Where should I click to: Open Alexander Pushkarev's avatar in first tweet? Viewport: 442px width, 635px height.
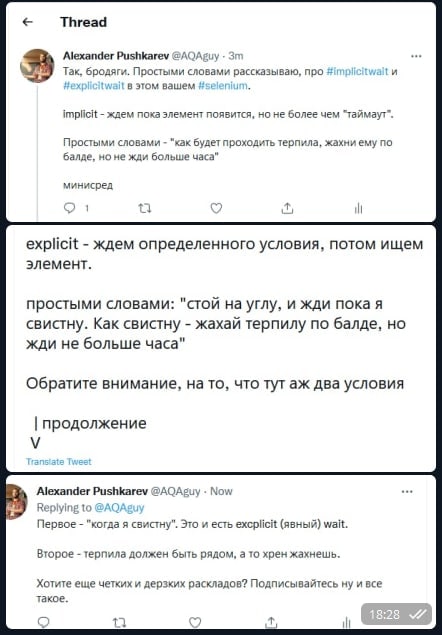pos(37,66)
